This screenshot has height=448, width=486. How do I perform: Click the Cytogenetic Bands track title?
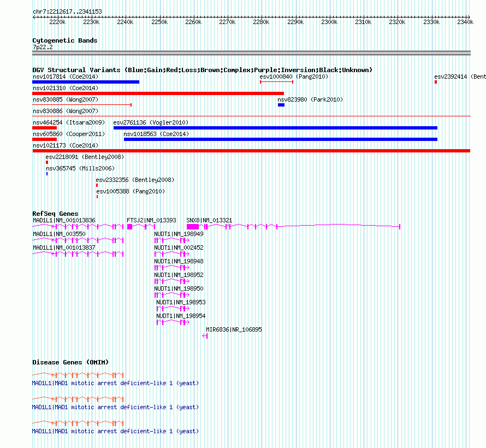point(65,40)
